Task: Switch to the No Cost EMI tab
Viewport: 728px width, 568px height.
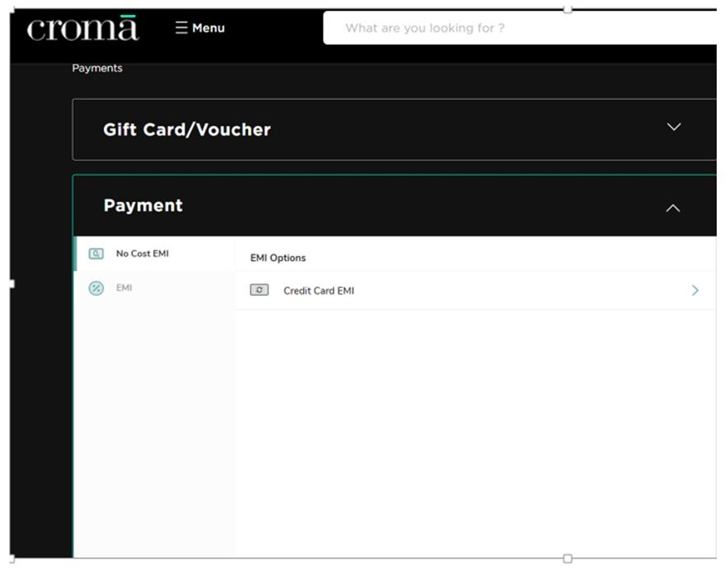Action: pos(143,254)
